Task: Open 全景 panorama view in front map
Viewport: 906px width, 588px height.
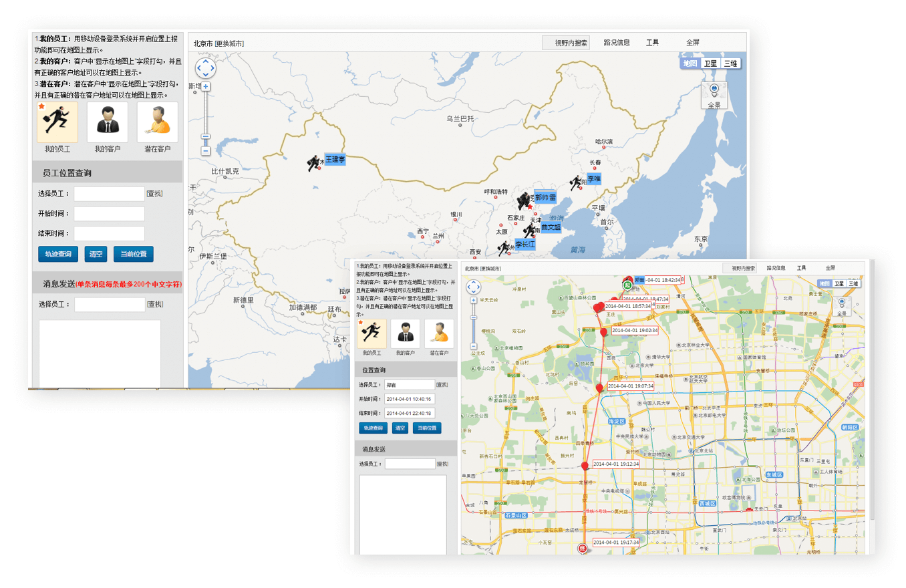Action: (x=842, y=307)
